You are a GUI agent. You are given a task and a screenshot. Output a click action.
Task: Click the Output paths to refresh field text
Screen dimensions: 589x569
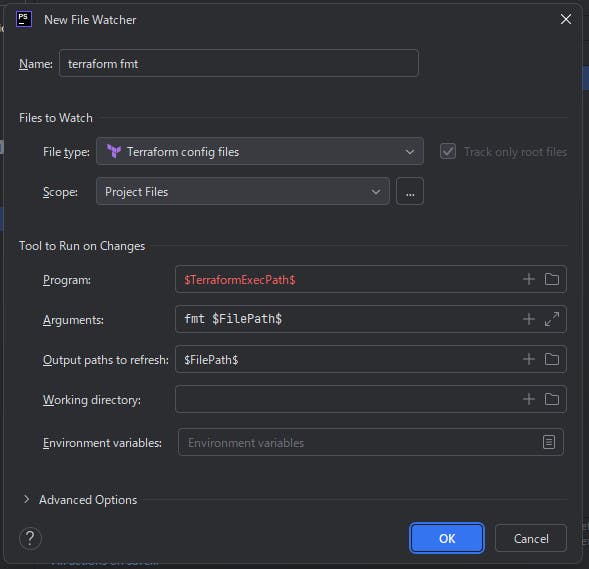(211, 360)
